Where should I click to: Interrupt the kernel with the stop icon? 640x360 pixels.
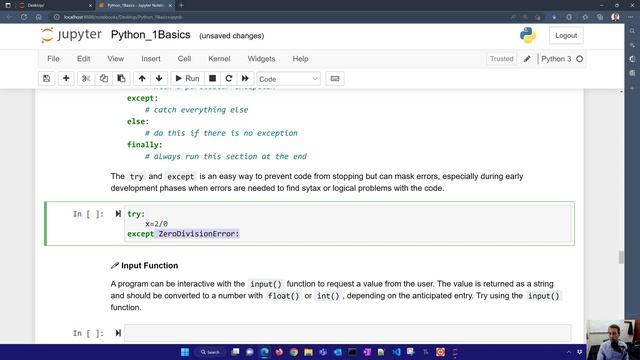point(212,78)
